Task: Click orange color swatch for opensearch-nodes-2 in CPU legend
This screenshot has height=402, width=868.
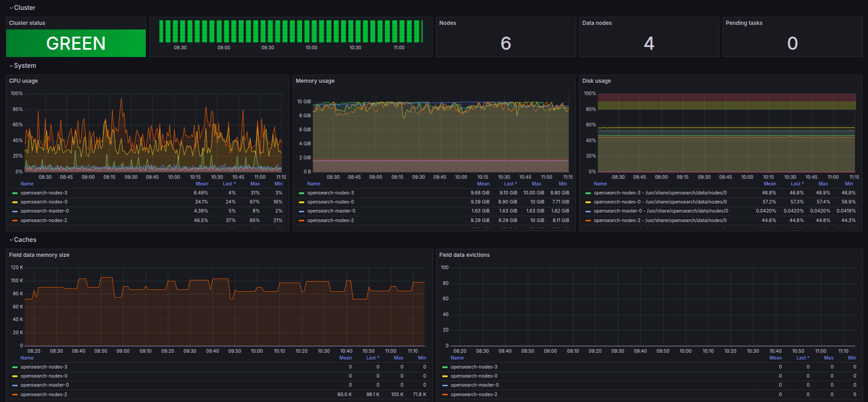Action: pyautogui.click(x=15, y=221)
